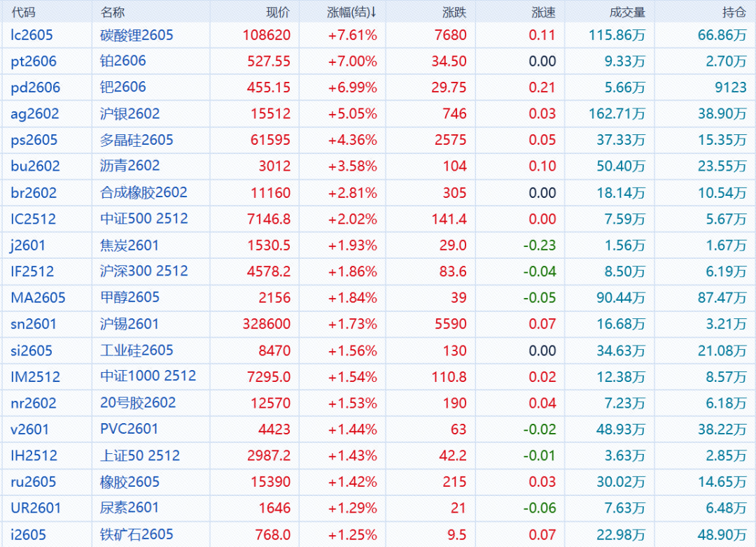Sort by 涨速 column header

click(x=543, y=13)
